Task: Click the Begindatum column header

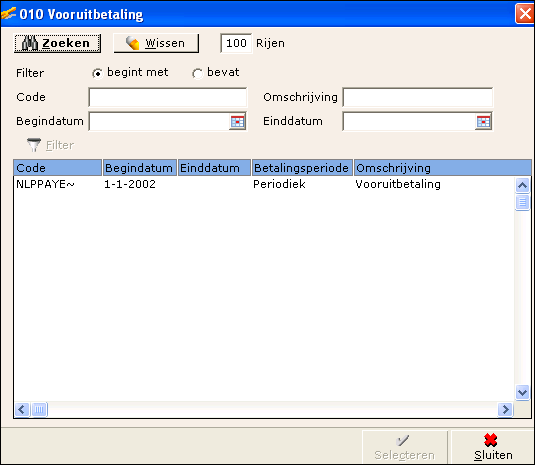Action: click(x=140, y=168)
